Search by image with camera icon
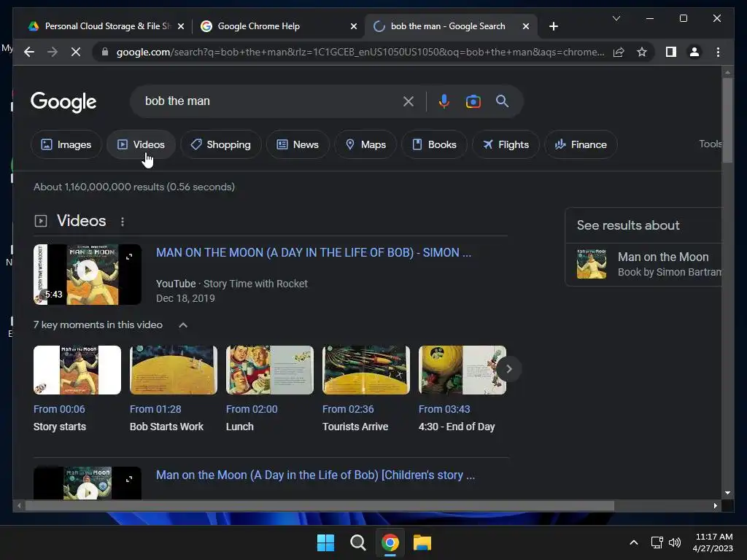Image resolution: width=747 pixels, height=560 pixels. [473, 101]
